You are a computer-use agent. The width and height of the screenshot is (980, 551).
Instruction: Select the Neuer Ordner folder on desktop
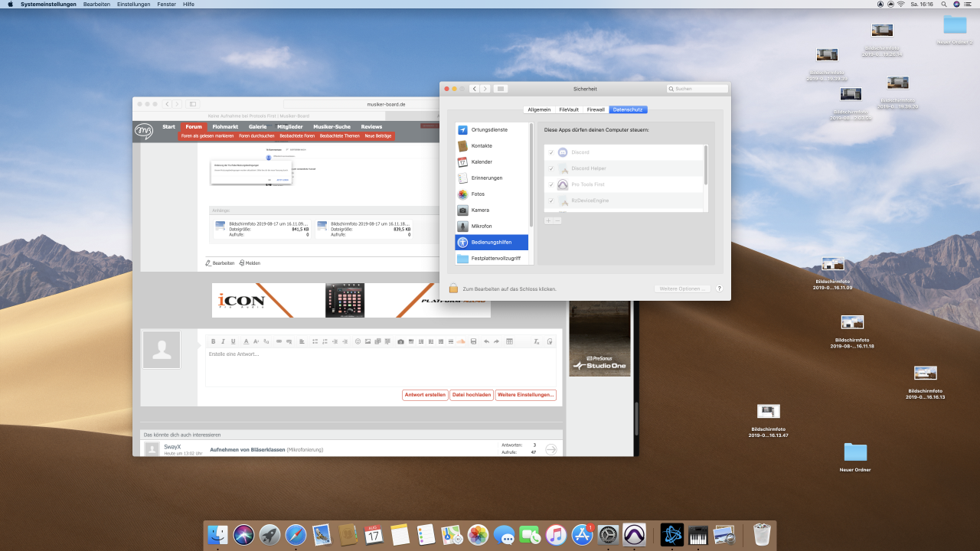coord(855,457)
